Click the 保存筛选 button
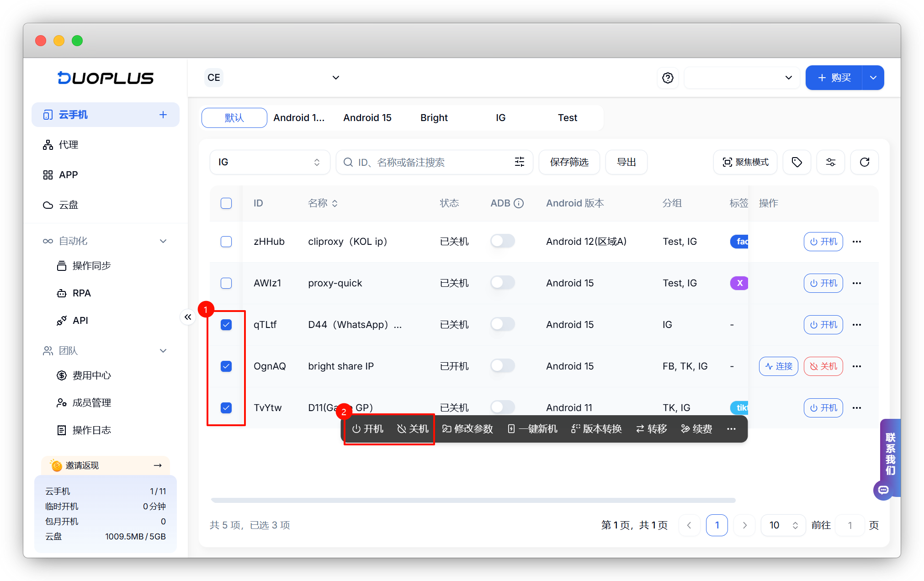 569,162
